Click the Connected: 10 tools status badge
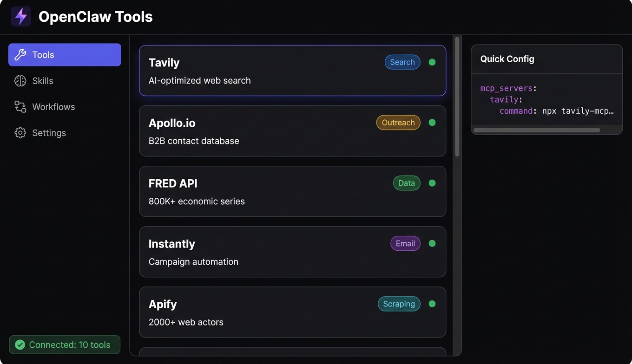 tap(65, 344)
